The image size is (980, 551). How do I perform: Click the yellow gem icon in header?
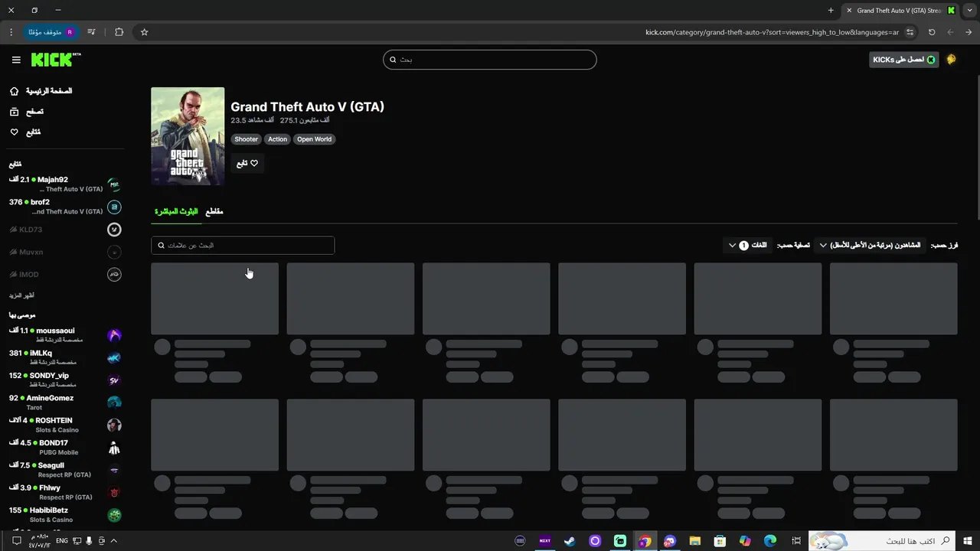(952, 60)
